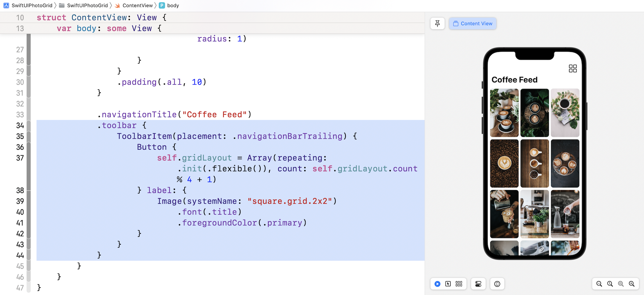Screen dimensions: 644x295
Task: Zoom preview to fit canvas
Action: (x=621, y=284)
